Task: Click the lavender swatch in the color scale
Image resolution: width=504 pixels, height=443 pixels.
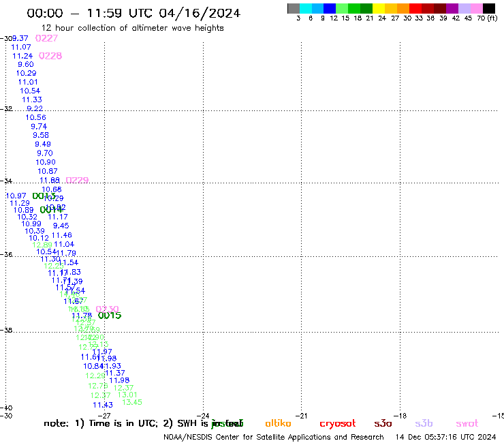Action: 464,8
